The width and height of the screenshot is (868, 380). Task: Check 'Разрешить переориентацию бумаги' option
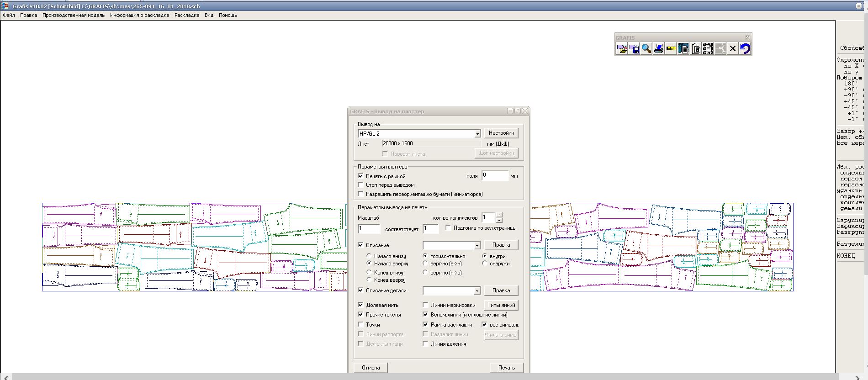tap(360, 194)
